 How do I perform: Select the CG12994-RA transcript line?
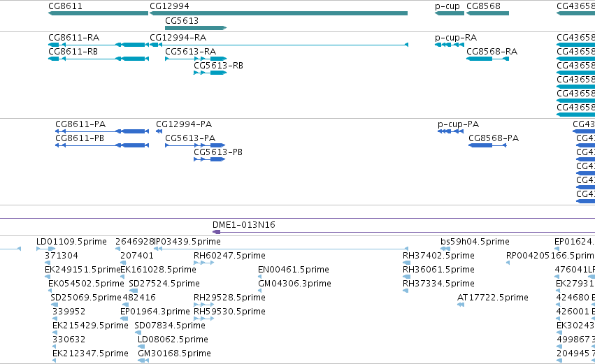[279, 45]
